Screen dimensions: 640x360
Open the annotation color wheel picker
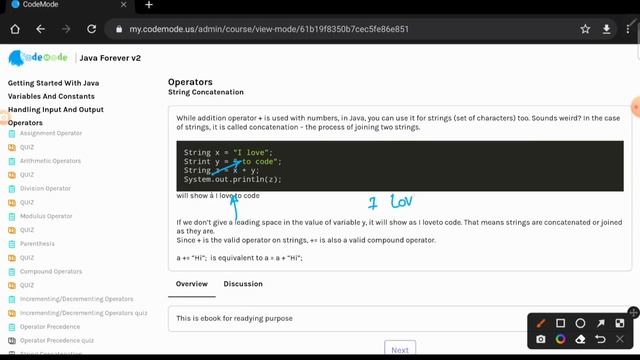[x=560, y=339]
